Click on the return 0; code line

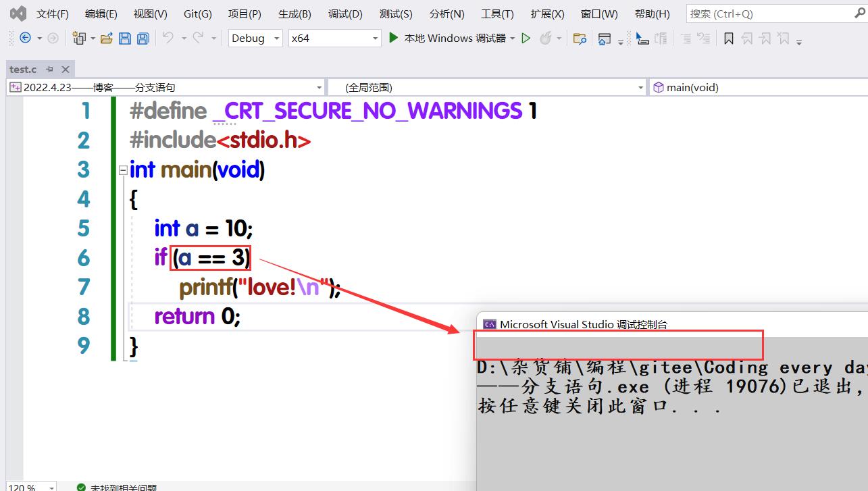(x=197, y=316)
